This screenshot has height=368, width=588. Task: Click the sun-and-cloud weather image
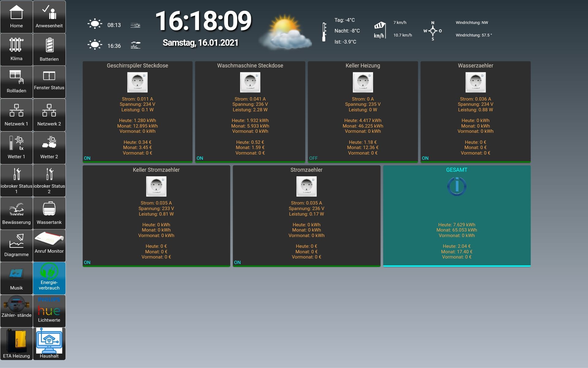tap(285, 32)
